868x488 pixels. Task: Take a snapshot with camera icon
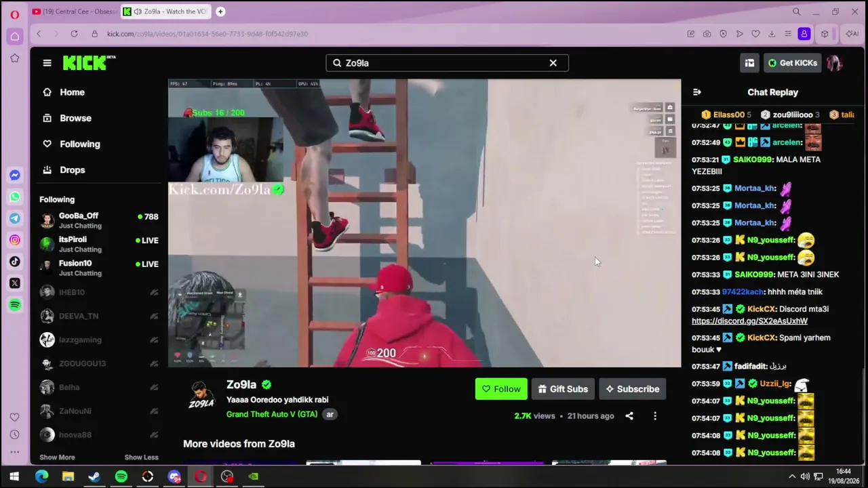(x=707, y=34)
